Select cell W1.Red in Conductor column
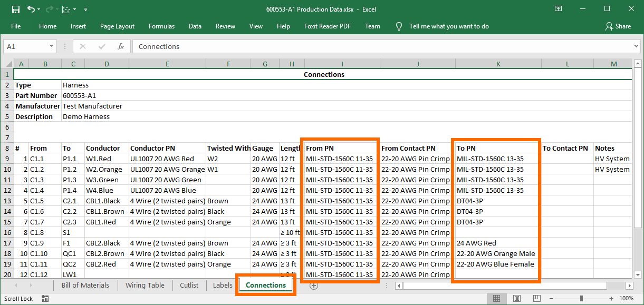Screen dimensions: 644x305 (x=107, y=159)
